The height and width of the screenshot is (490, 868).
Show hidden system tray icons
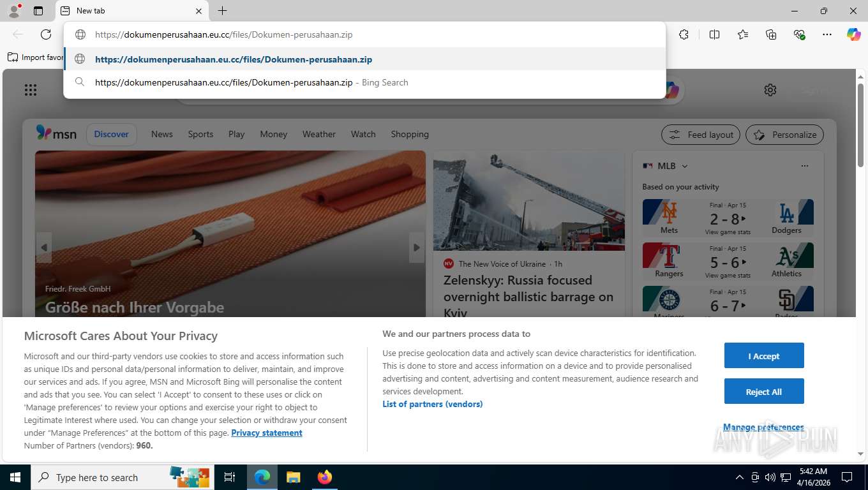(x=739, y=477)
